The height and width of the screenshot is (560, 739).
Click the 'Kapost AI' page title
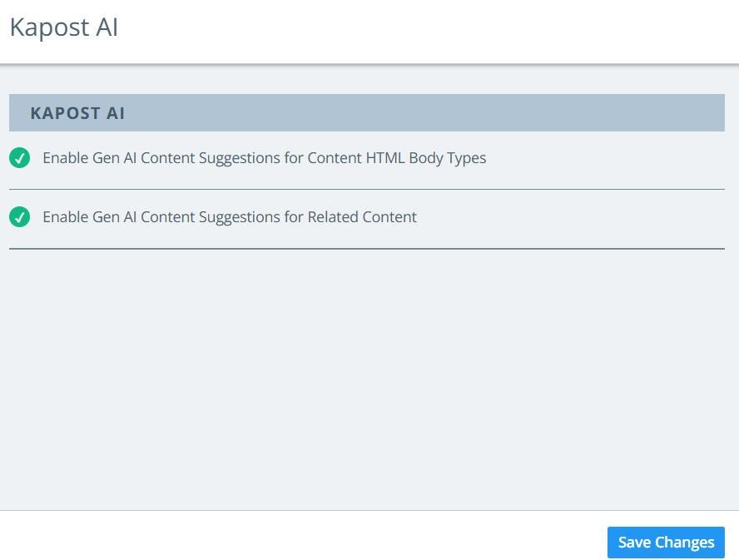tap(64, 27)
